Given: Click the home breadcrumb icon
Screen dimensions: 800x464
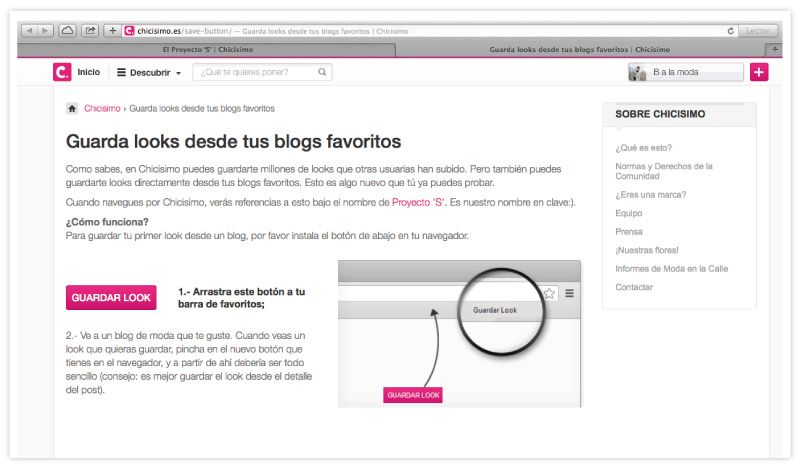Looking at the screenshot, I should (72, 108).
